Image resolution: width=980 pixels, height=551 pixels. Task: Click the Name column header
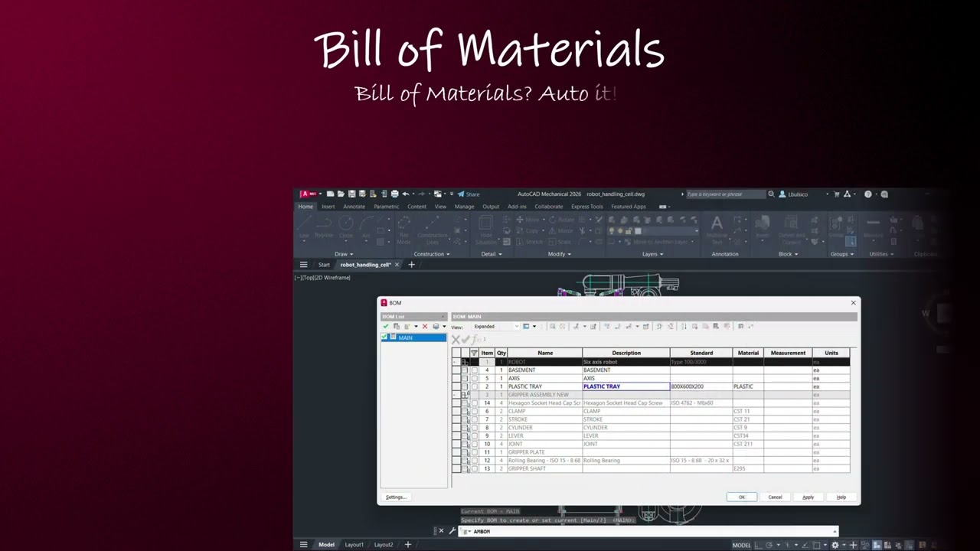pyautogui.click(x=545, y=353)
